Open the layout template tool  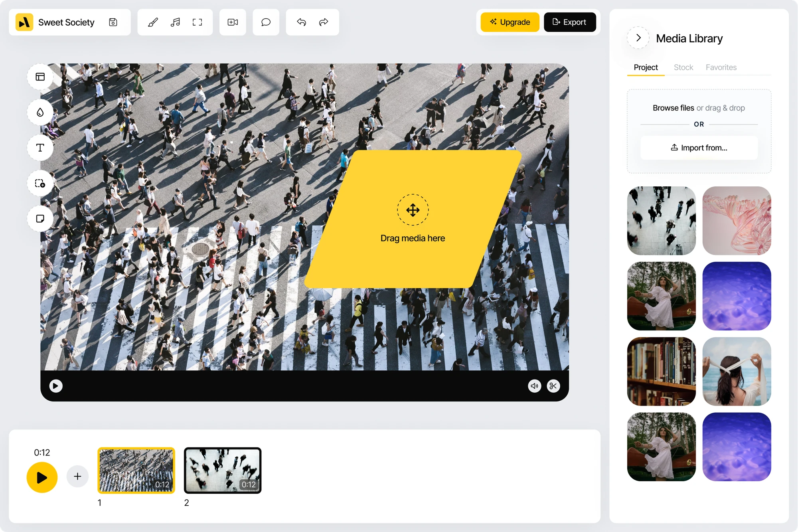pos(40,77)
